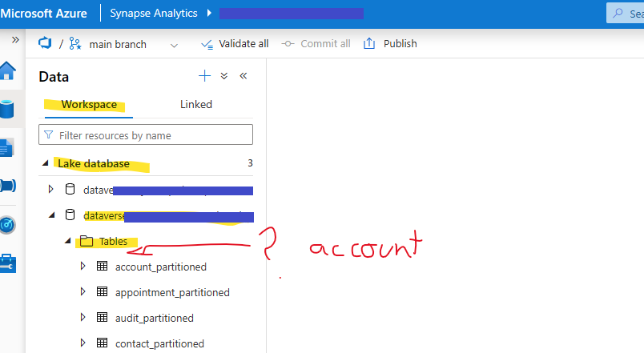Expand audit_partitioned table
This screenshot has height=353, width=644.
click(x=83, y=317)
